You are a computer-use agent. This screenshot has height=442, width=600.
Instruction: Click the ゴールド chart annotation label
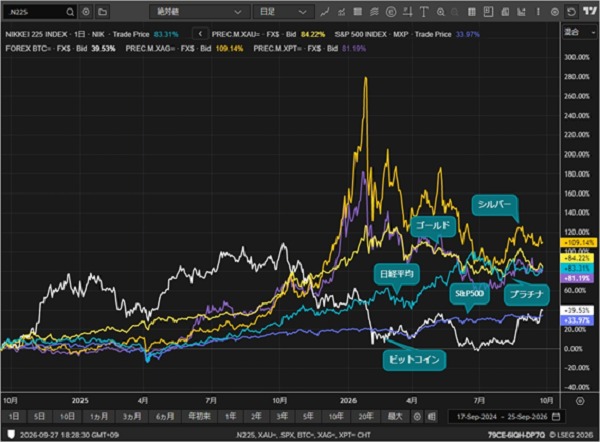[433, 225]
